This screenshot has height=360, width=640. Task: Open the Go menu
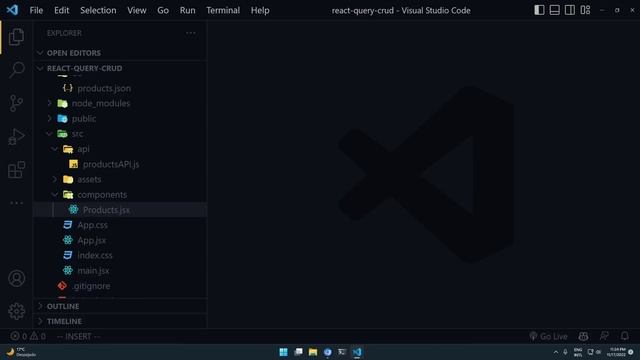(163, 11)
